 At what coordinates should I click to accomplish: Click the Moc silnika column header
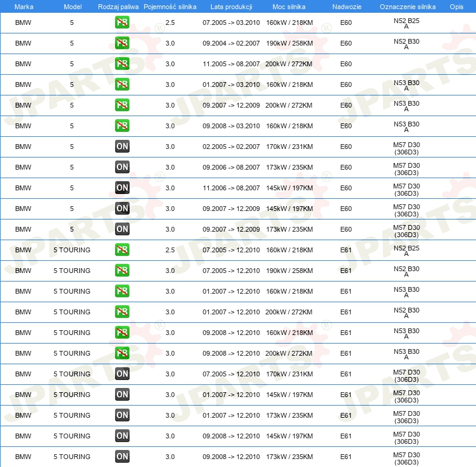pyautogui.click(x=289, y=7)
